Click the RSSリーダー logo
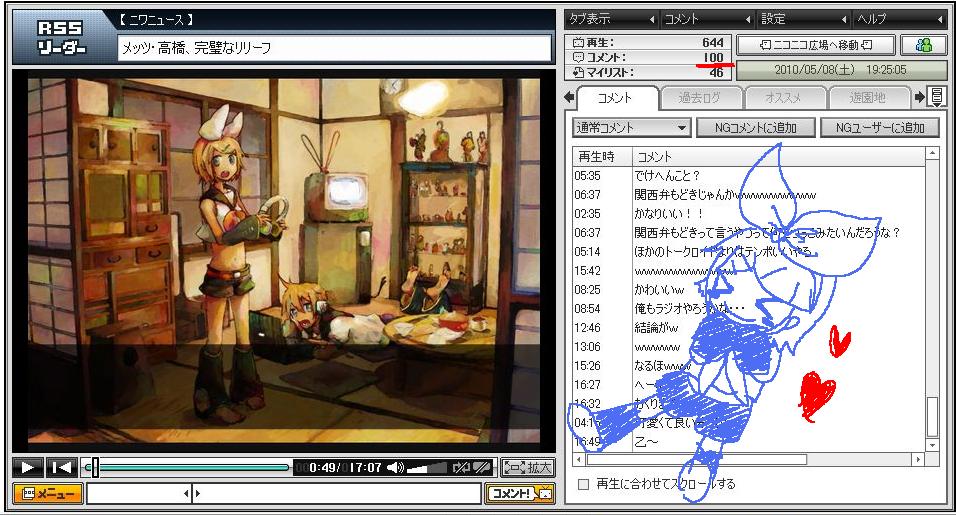This screenshot has width=956, height=515. coord(62,37)
